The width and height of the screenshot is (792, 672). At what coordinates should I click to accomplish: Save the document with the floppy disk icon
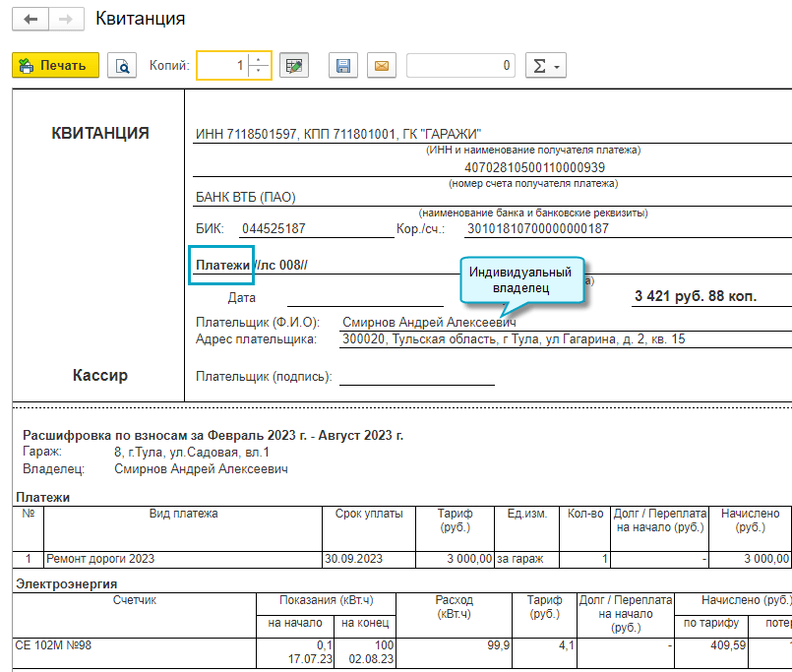click(343, 65)
